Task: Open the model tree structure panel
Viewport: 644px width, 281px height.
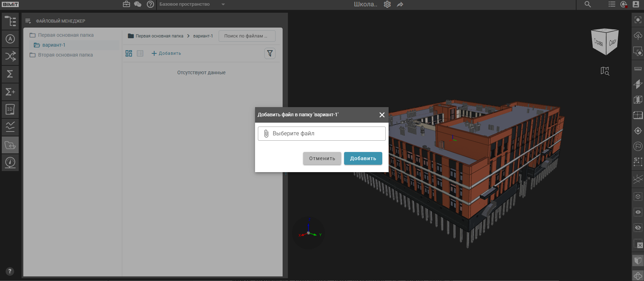Action: [10, 21]
